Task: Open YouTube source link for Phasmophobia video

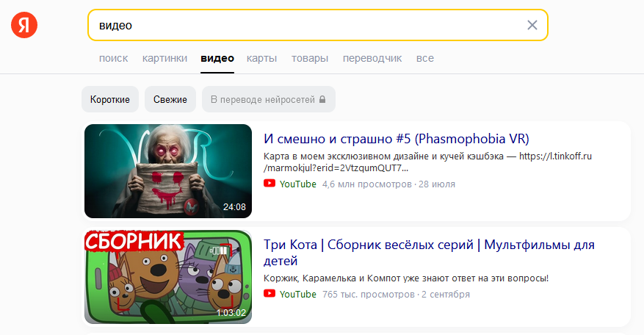Action: tap(298, 184)
